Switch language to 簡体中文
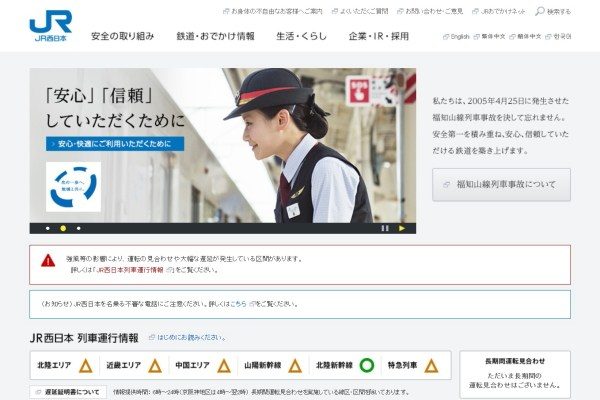600x400 pixels. coord(525,37)
